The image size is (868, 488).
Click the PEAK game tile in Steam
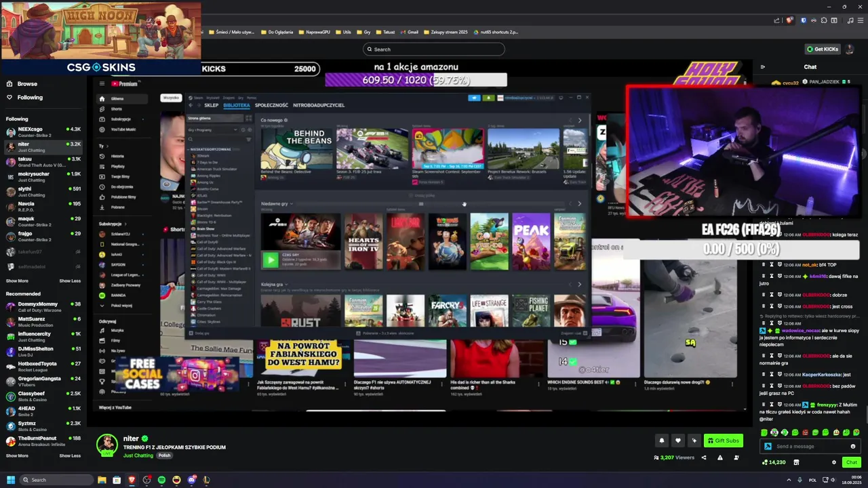[531, 242]
